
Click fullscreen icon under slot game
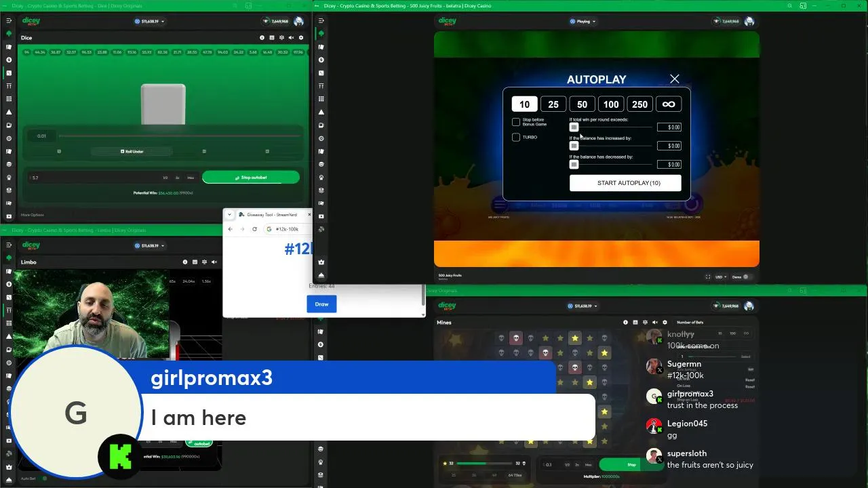(x=707, y=277)
